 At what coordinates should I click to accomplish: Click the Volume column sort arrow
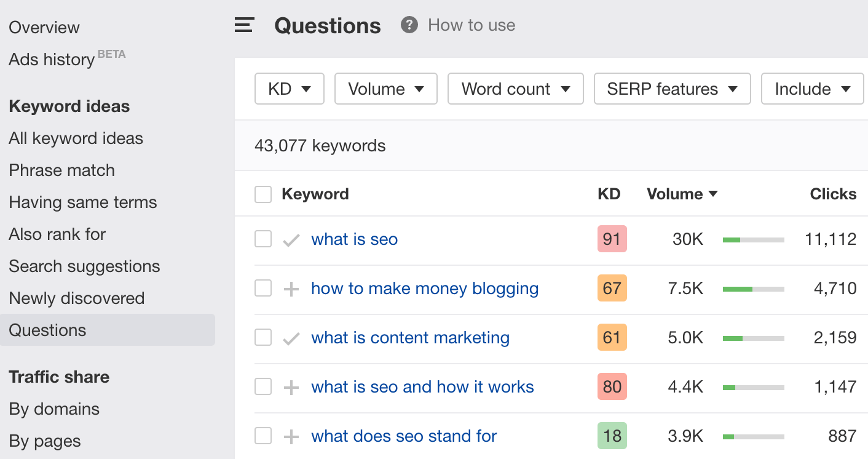pyautogui.click(x=713, y=194)
